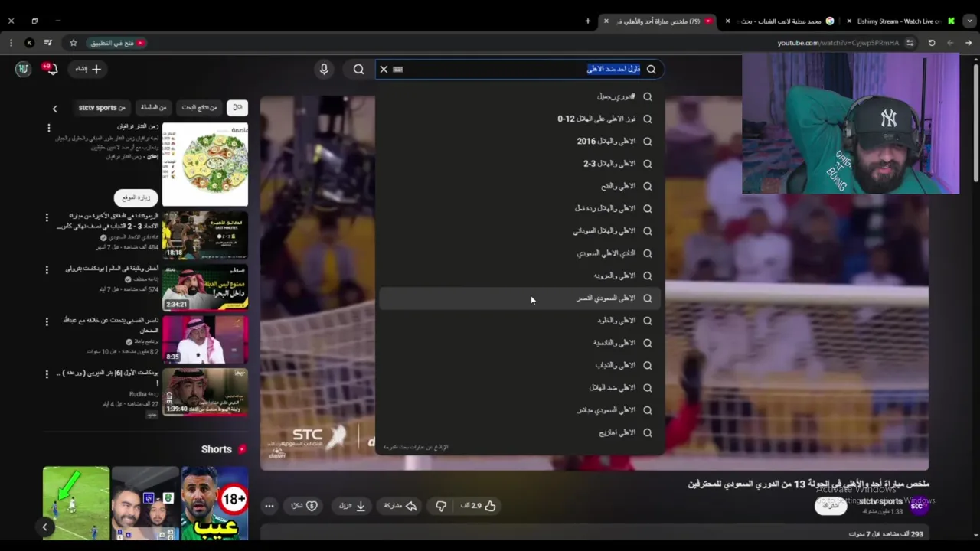Click 'report search predictions' link under suggestions
This screenshot has height=551, width=980.
point(416,447)
